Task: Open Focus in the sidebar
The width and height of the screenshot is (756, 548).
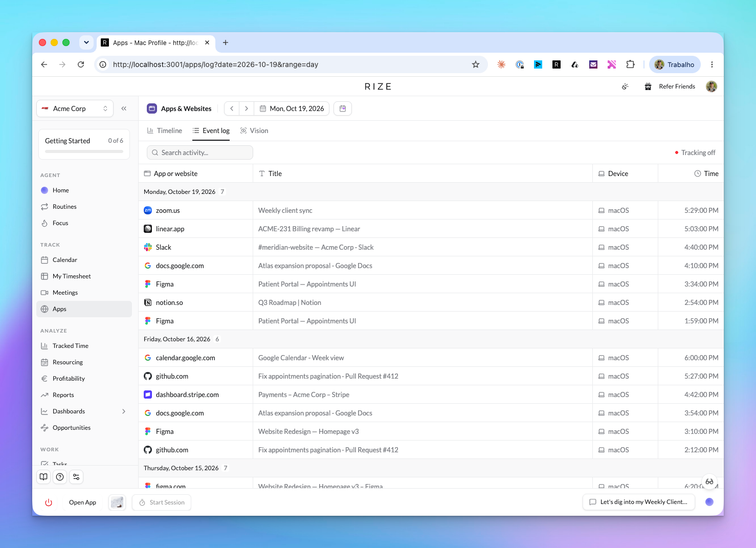Action: point(84,223)
